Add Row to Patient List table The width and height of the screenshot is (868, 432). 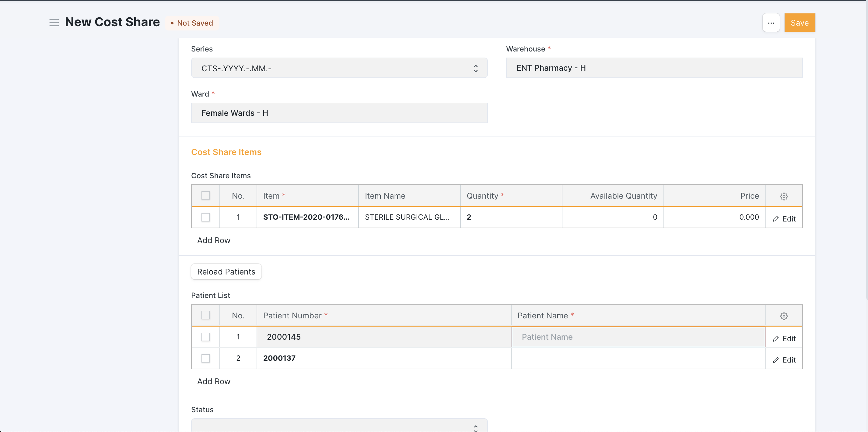coord(214,381)
